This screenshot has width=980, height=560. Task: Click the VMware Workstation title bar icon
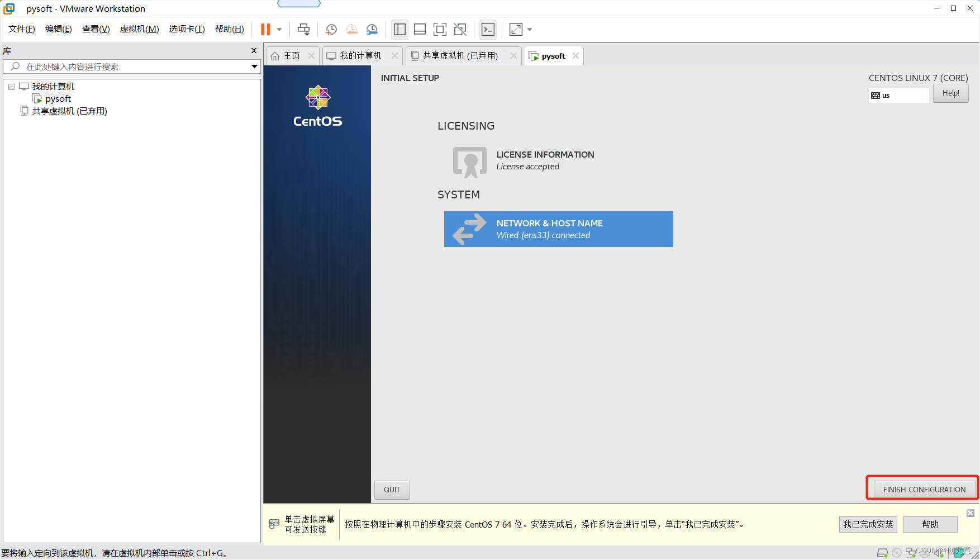point(9,8)
